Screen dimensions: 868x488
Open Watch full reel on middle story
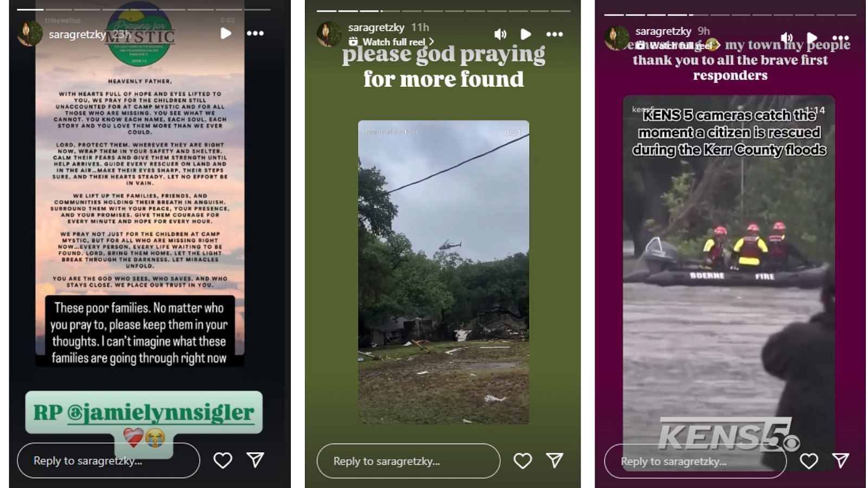point(391,42)
